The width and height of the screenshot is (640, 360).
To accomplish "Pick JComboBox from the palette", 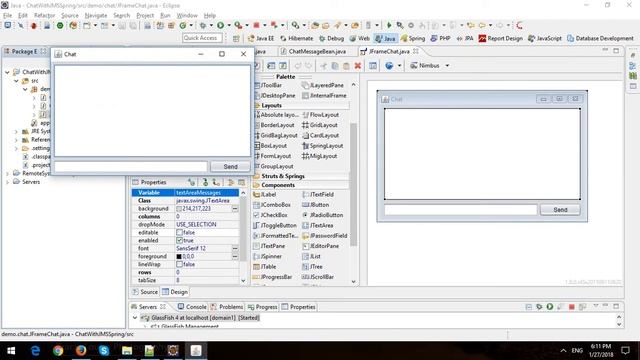I will 272,205.
